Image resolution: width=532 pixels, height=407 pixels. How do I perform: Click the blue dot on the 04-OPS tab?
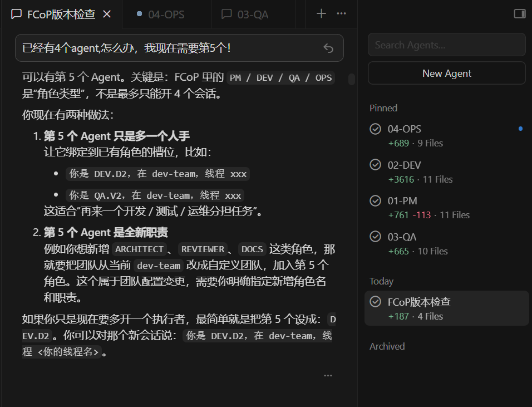click(x=139, y=13)
